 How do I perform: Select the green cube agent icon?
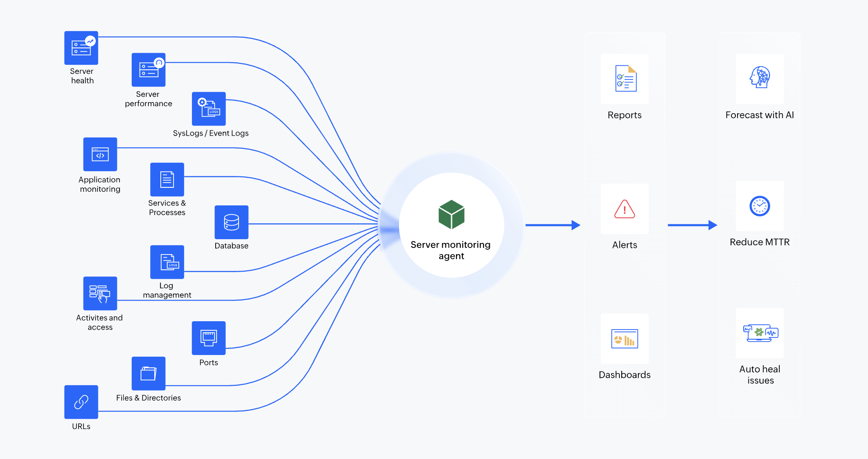pos(452,215)
